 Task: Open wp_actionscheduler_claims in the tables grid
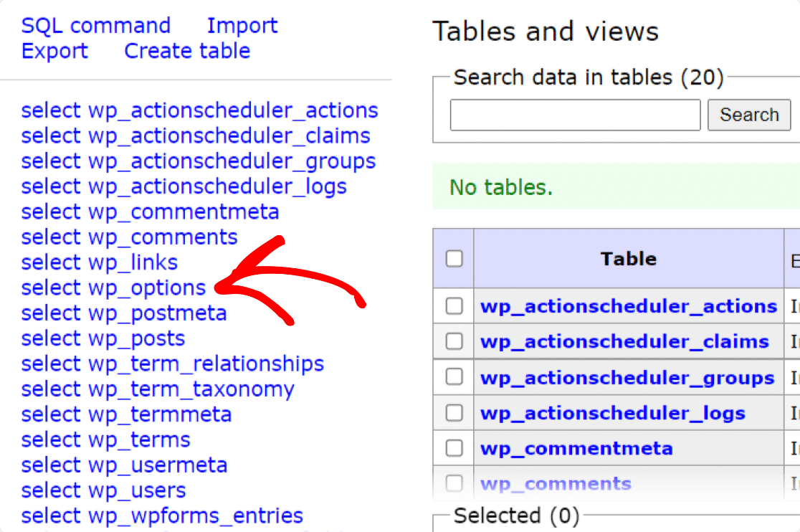click(624, 342)
